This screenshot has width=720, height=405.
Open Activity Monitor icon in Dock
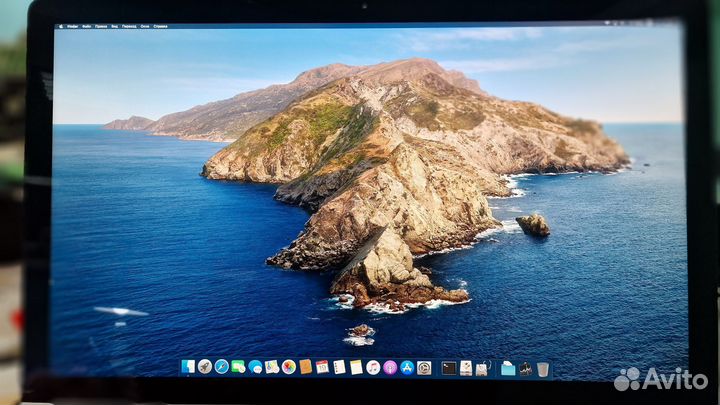525,368
